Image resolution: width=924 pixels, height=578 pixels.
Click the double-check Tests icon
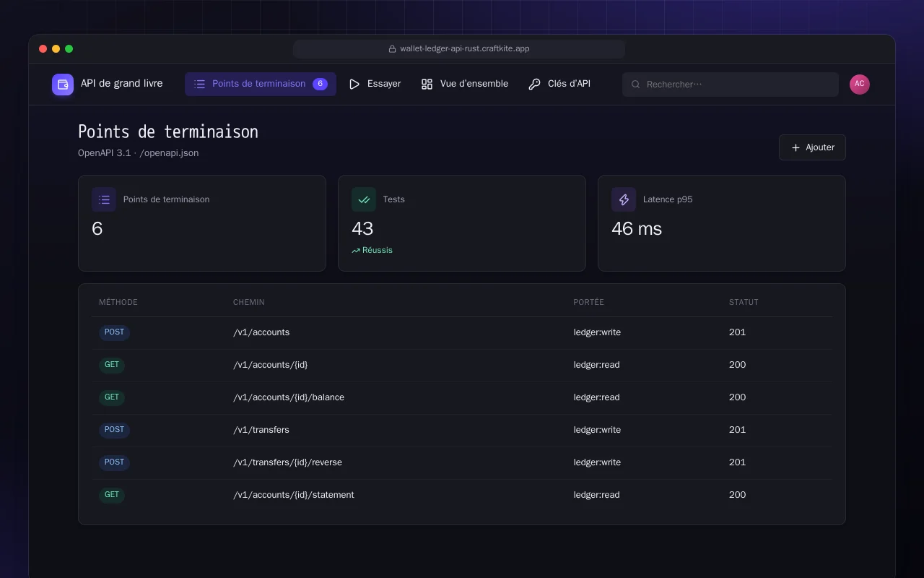click(x=364, y=199)
